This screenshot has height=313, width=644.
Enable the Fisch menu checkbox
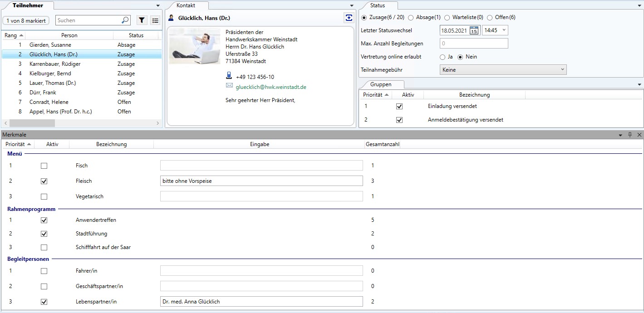(44, 166)
